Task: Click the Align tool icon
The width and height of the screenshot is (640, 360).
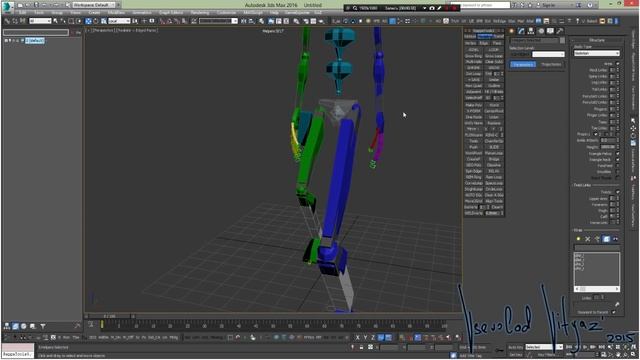Action: click(251, 21)
